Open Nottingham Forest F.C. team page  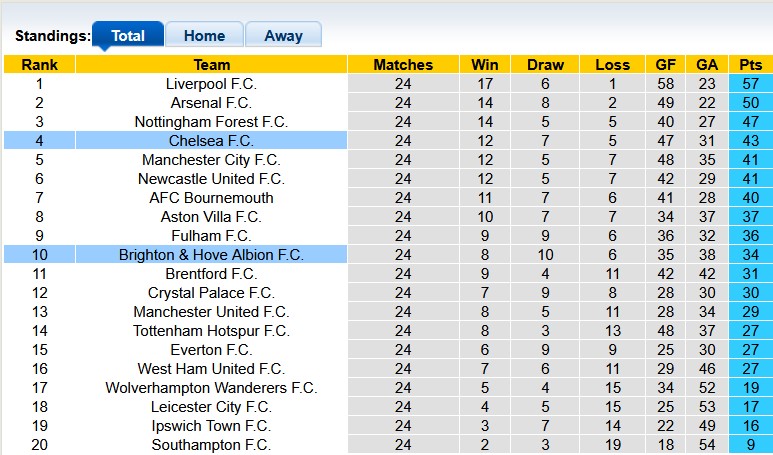point(211,122)
